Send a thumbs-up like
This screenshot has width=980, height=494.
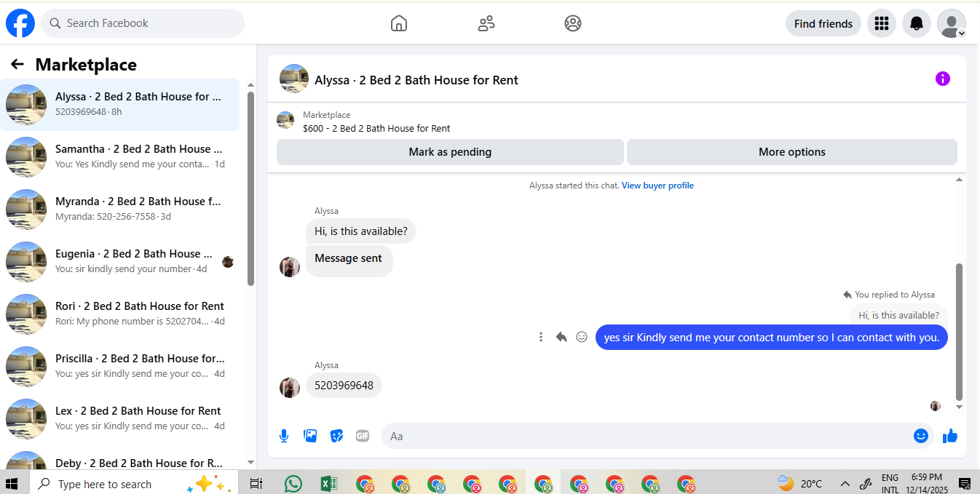pyautogui.click(x=950, y=436)
